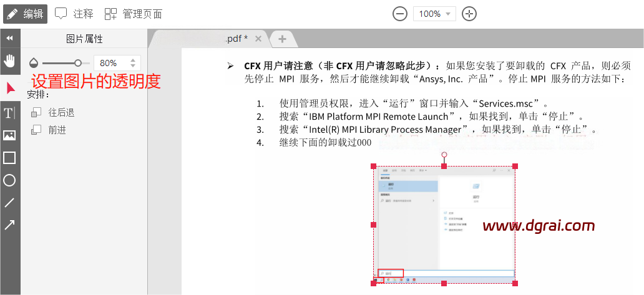
Task: Select the arrow selection tool
Action: click(9, 87)
